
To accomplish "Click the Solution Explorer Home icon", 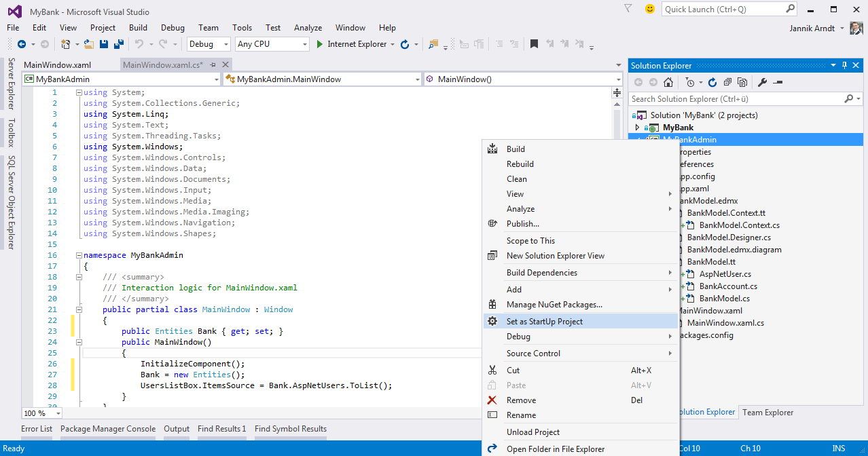I will click(668, 82).
